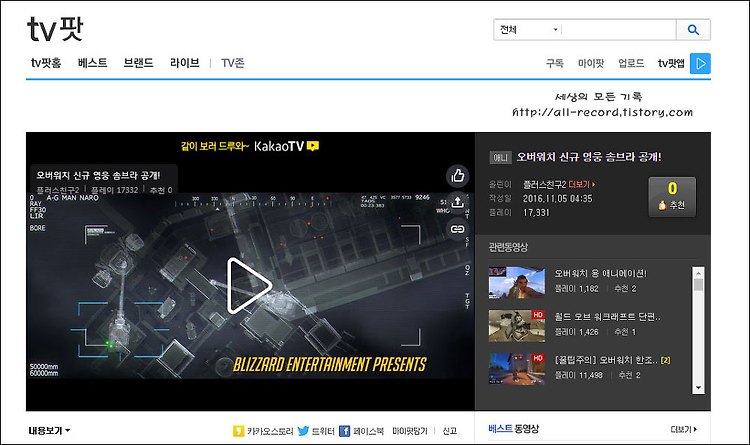Viewport: 750px width, 445px height.
Task: Click 마이팟담기 link
Action: 410,431
